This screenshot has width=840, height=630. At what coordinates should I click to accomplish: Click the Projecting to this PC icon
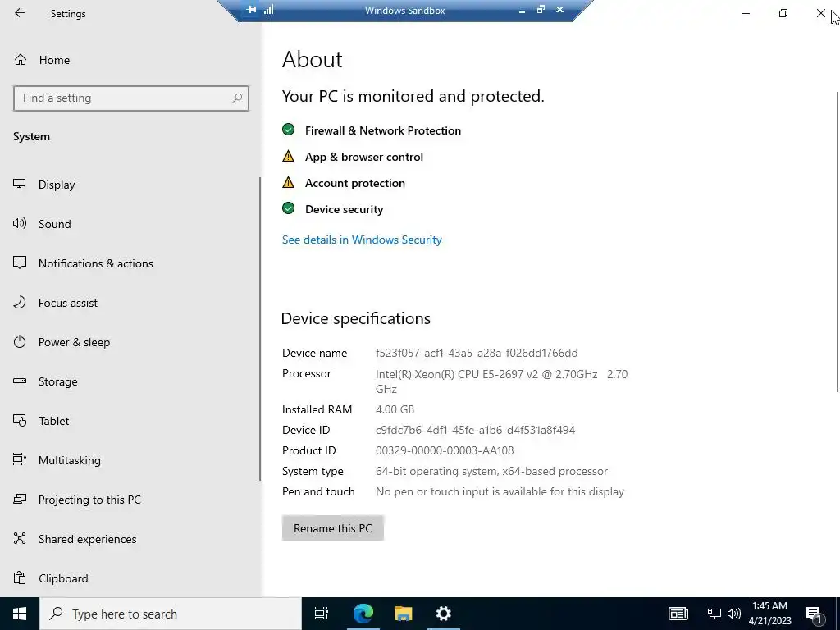pos(20,500)
